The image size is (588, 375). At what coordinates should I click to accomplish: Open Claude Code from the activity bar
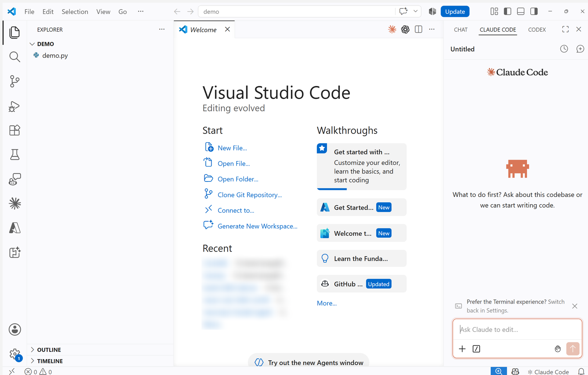[x=15, y=203]
